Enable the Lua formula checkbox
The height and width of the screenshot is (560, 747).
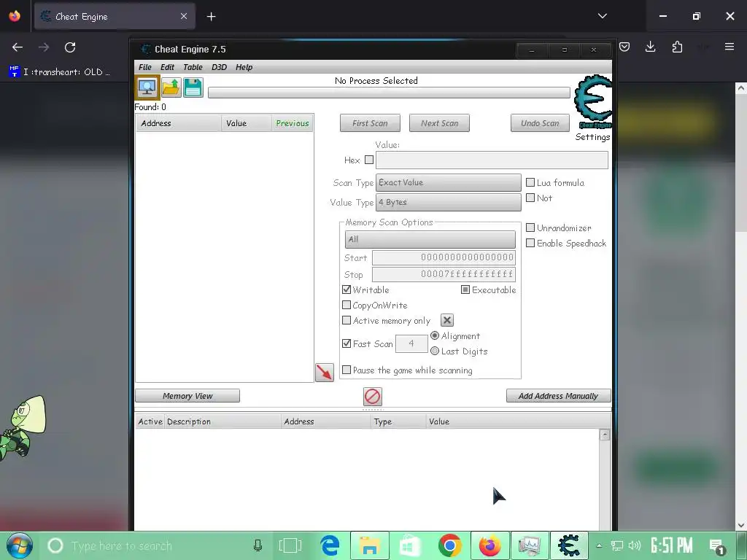(x=530, y=182)
